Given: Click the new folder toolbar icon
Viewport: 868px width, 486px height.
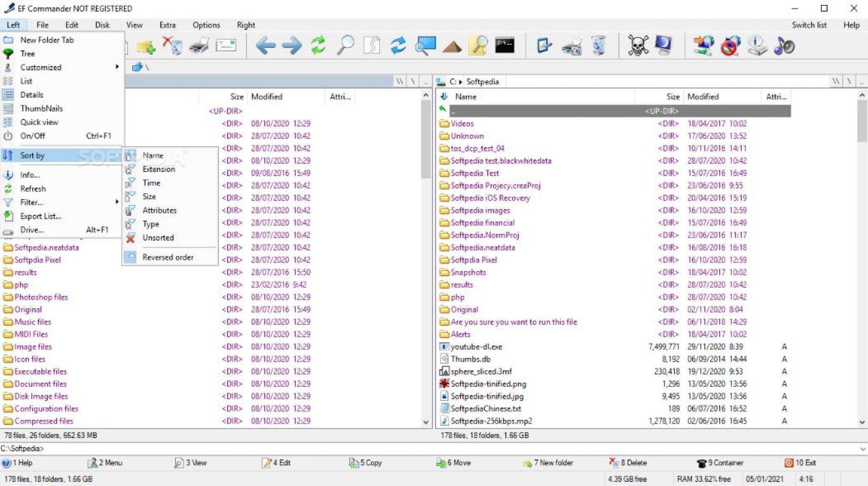Looking at the screenshot, I should (x=146, y=47).
